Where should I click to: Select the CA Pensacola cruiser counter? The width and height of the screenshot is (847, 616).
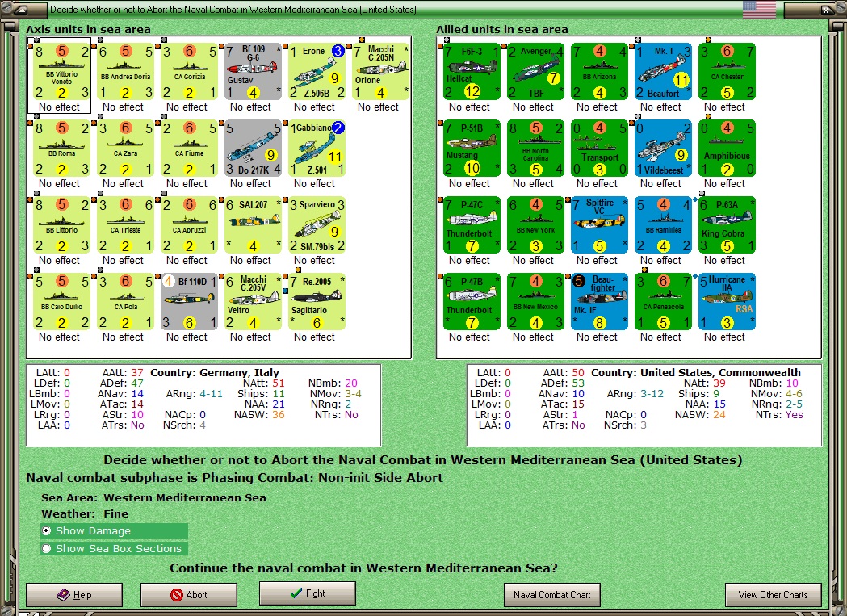tap(663, 301)
